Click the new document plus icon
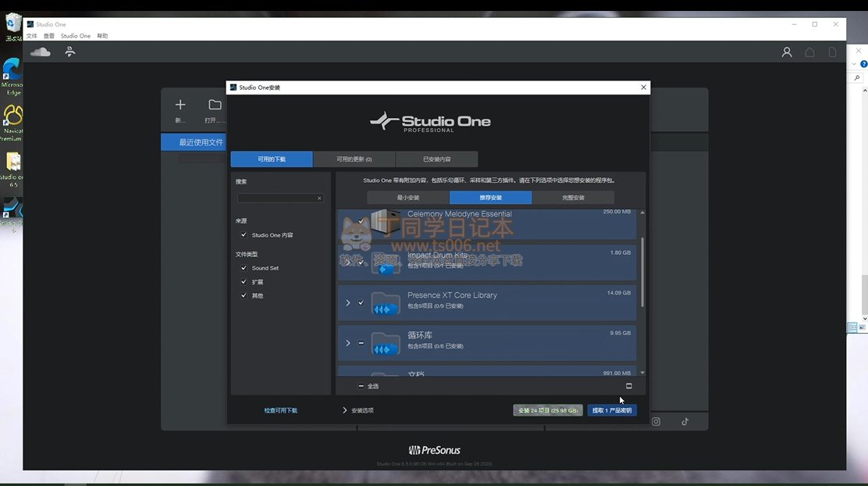Viewport: 868px width, 486px height. coord(180,105)
